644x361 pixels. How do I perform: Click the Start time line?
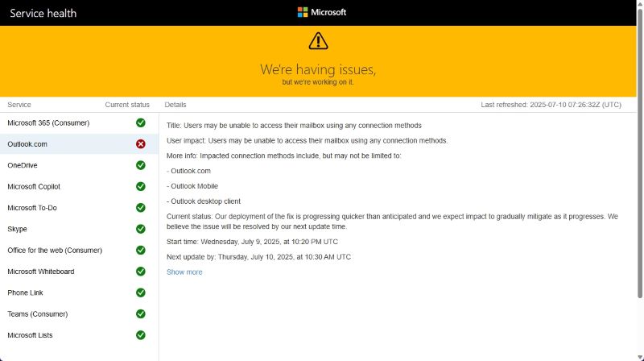tap(252, 242)
